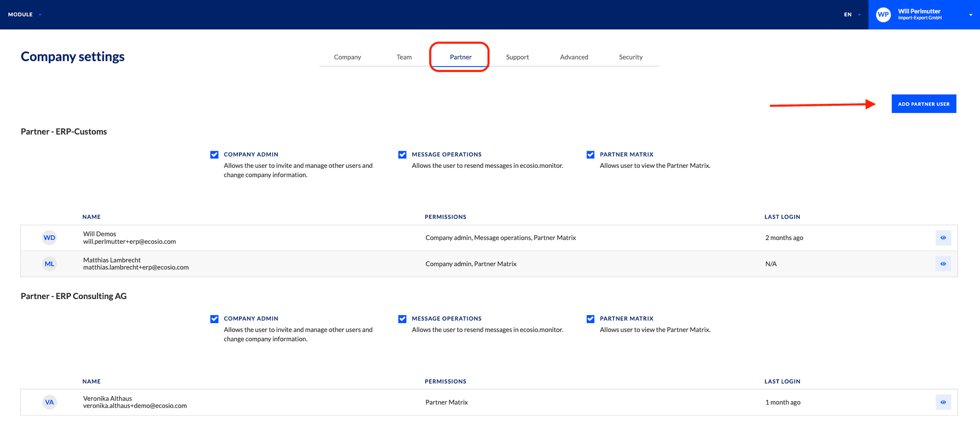This screenshot has height=442, width=980.
Task: Select the Support tab
Action: [x=517, y=57]
